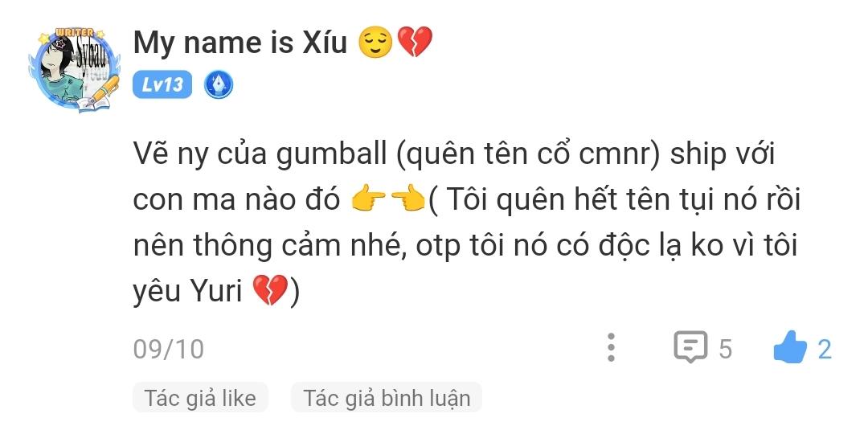Click the relieved face emoji in username
868x430 pixels.
pos(375,43)
